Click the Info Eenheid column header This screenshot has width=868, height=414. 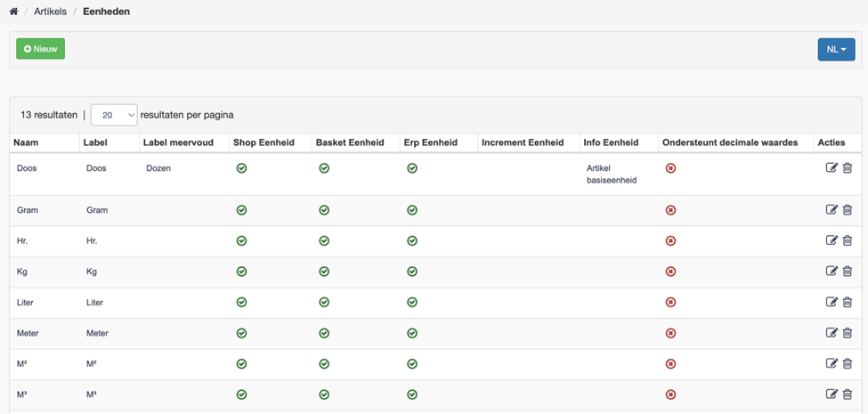(x=611, y=142)
